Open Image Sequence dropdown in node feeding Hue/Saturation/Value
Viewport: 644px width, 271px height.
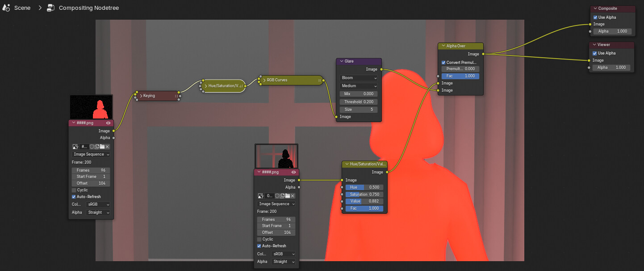276,204
